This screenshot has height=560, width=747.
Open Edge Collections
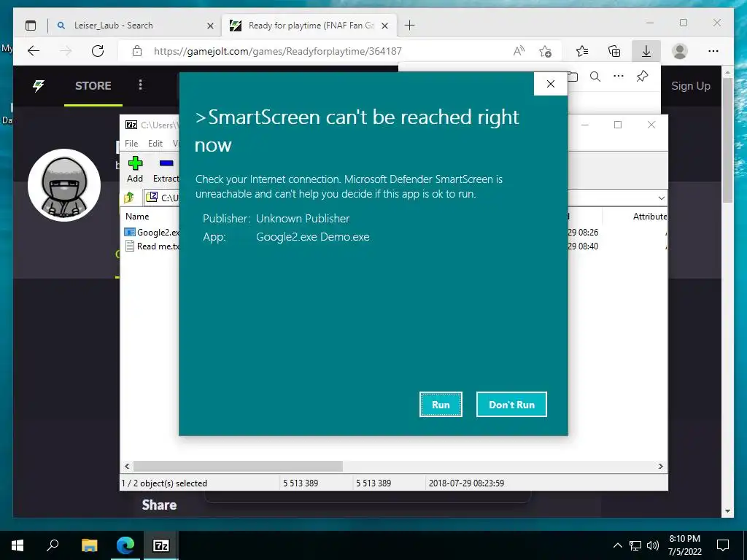(x=614, y=51)
